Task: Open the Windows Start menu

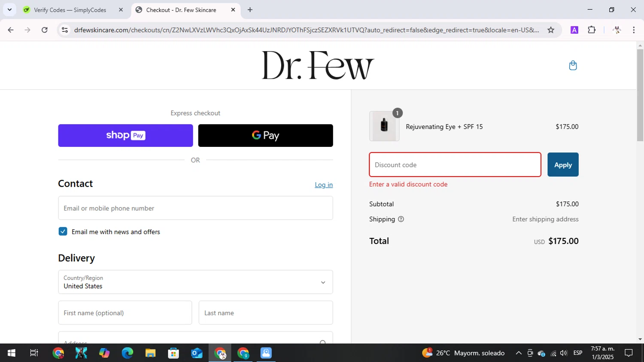Action: coord(12,353)
